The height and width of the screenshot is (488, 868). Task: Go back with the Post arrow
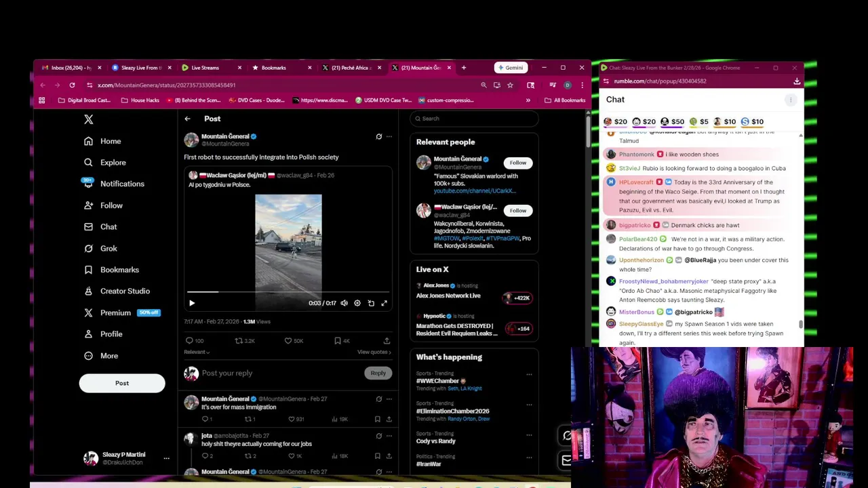pos(187,119)
